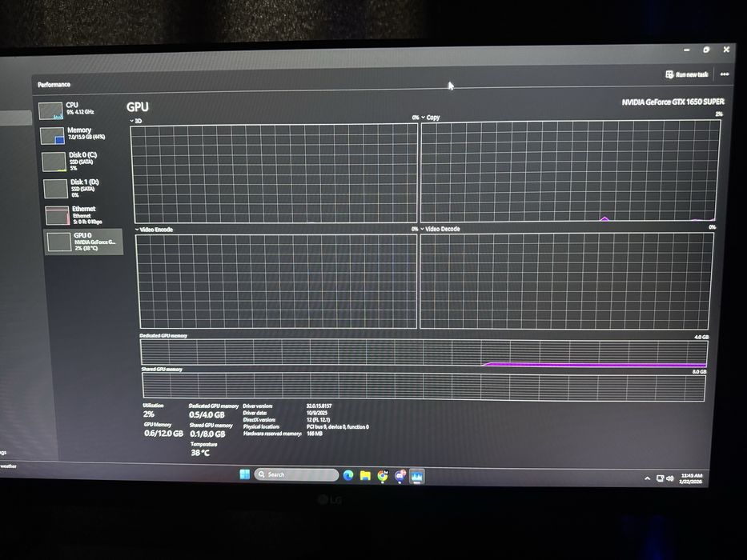Click the NVIDIA GeForce GTX 1650 SUPER title

673,102
